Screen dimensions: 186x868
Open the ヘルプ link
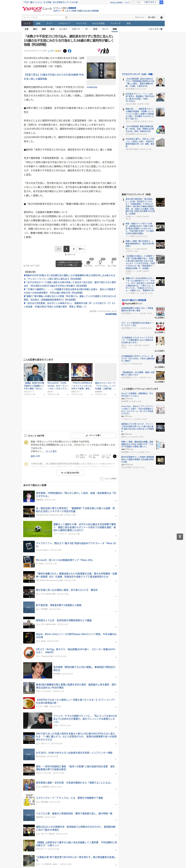point(127,2)
